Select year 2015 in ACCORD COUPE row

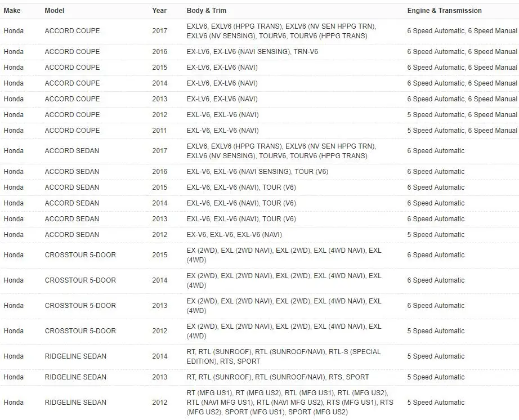click(159, 68)
